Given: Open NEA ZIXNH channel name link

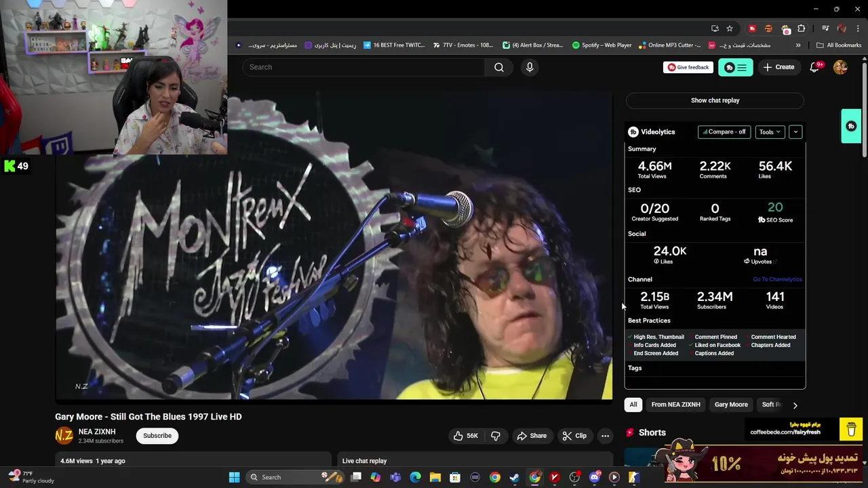Looking at the screenshot, I should pyautogui.click(x=97, y=432).
